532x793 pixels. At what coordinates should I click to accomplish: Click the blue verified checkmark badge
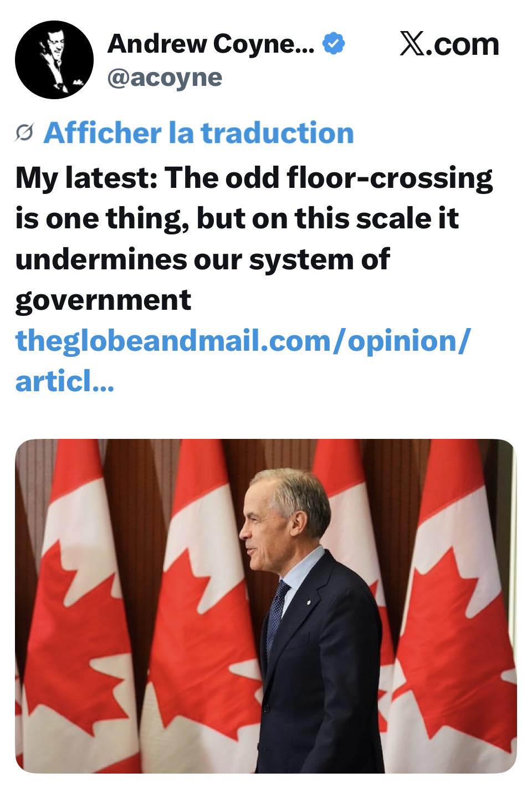pyautogui.click(x=334, y=44)
